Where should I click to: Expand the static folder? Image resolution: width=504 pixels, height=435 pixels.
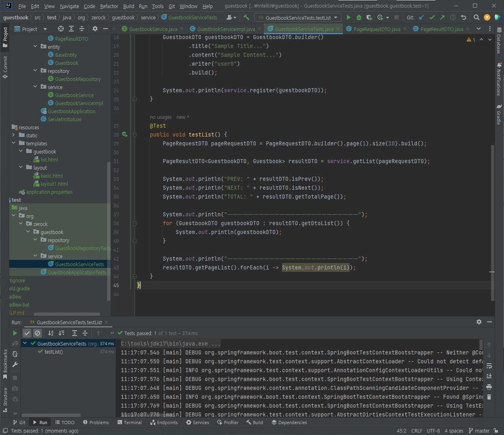pos(14,135)
